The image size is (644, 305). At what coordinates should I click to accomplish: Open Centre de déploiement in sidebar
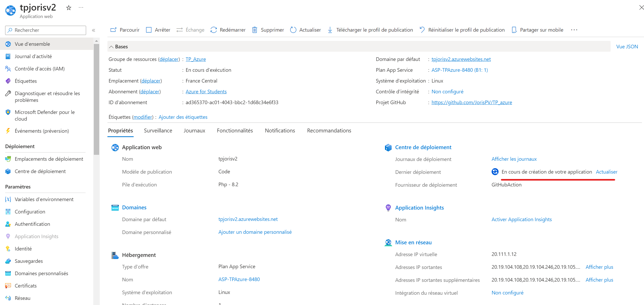40,171
